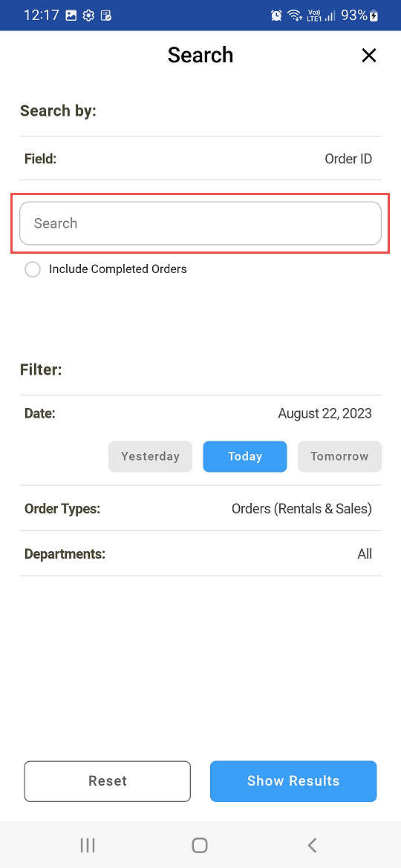Focus the Search input field

200,223
